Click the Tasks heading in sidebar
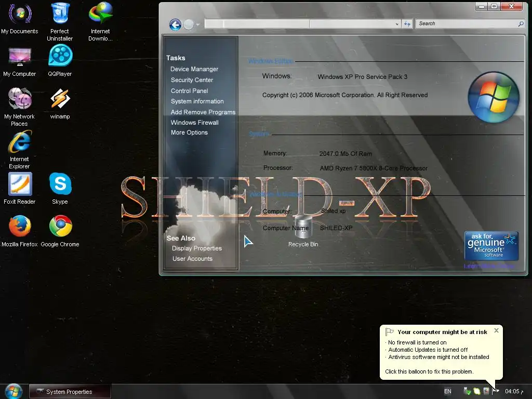The height and width of the screenshot is (399, 532). pyautogui.click(x=176, y=58)
